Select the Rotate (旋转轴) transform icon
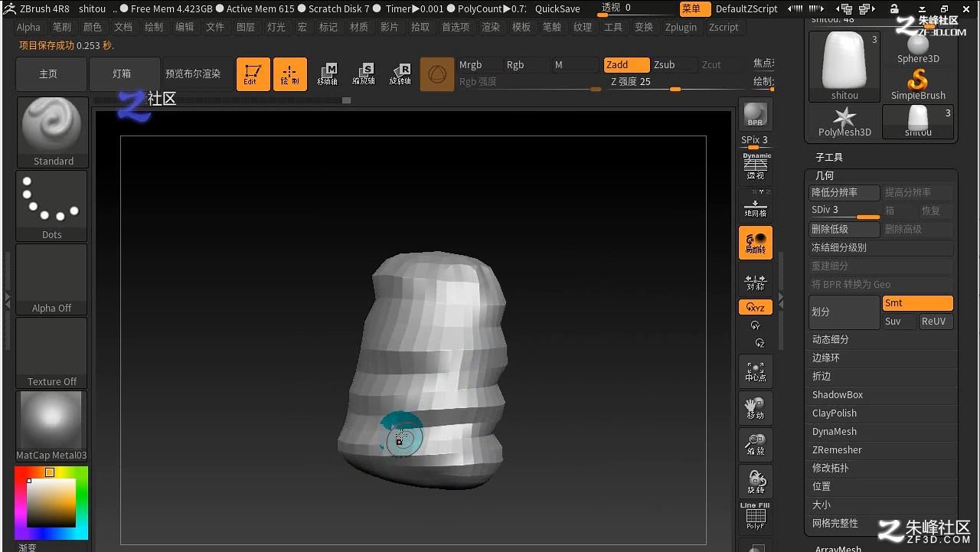Viewport: 980px width, 552px height. pyautogui.click(x=400, y=74)
